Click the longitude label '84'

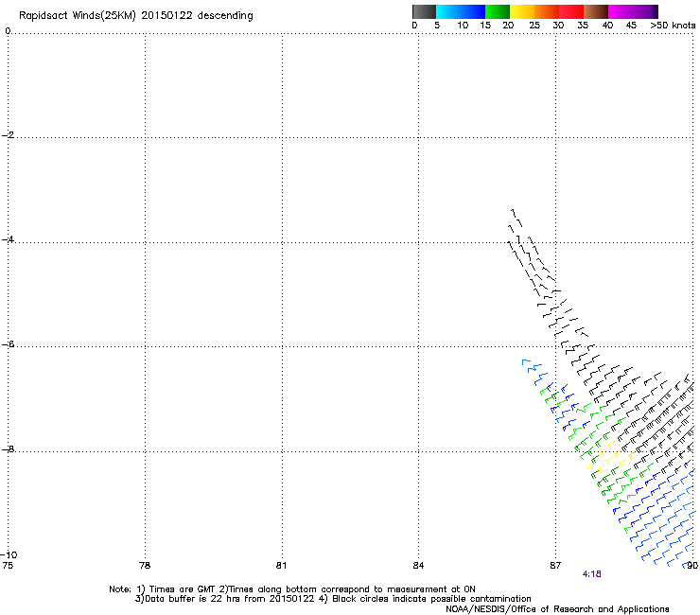pos(418,566)
